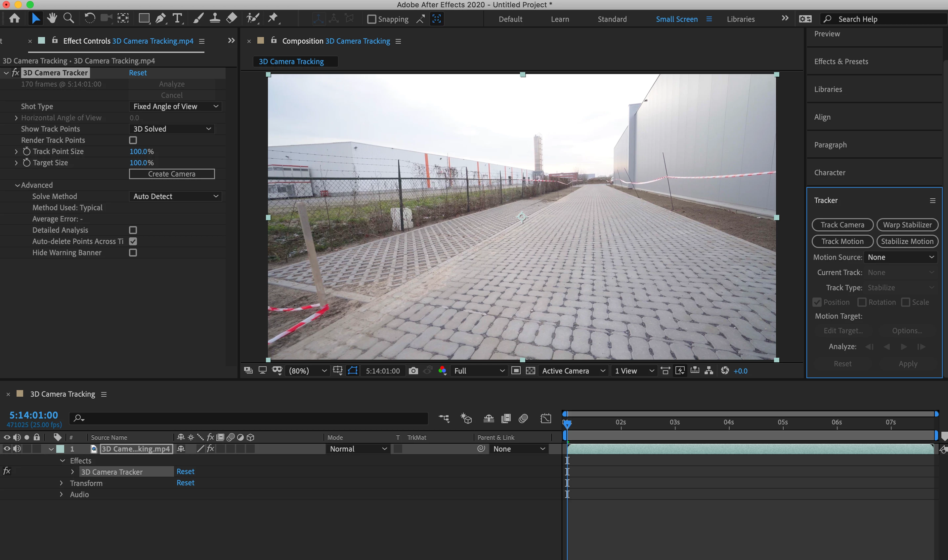
Task: Enable the Render Track Points checkbox
Action: pyautogui.click(x=133, y=140)
